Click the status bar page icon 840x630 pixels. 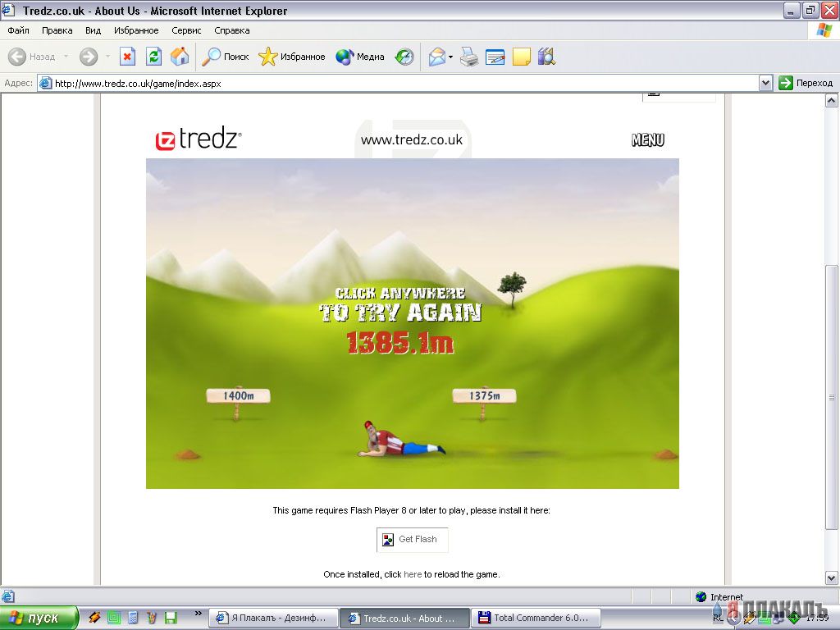coord(8,596)
